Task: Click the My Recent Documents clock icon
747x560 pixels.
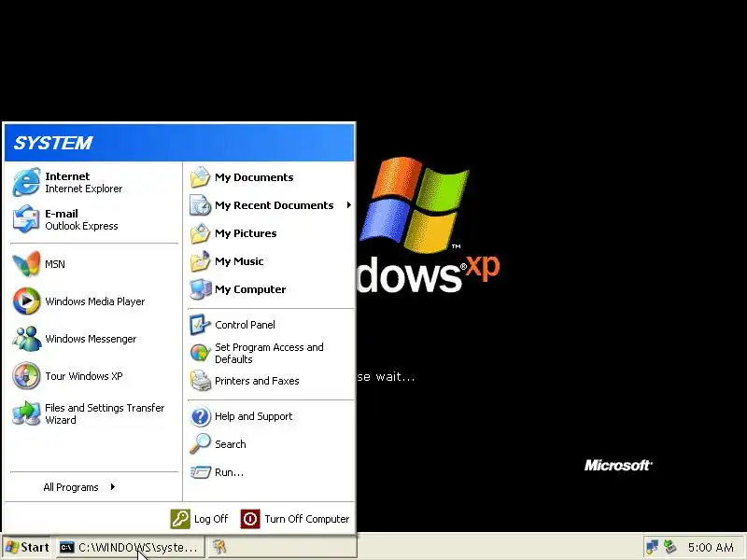Action: (200, 205)
